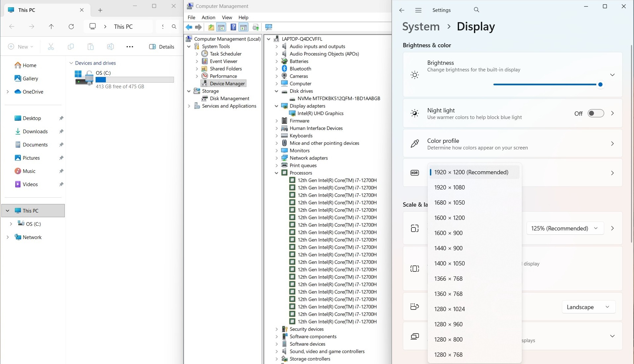The height and width of the screenshot is (364, 634).
Task: Open the View menu in Computer Management
Action: tap(227, 18)
